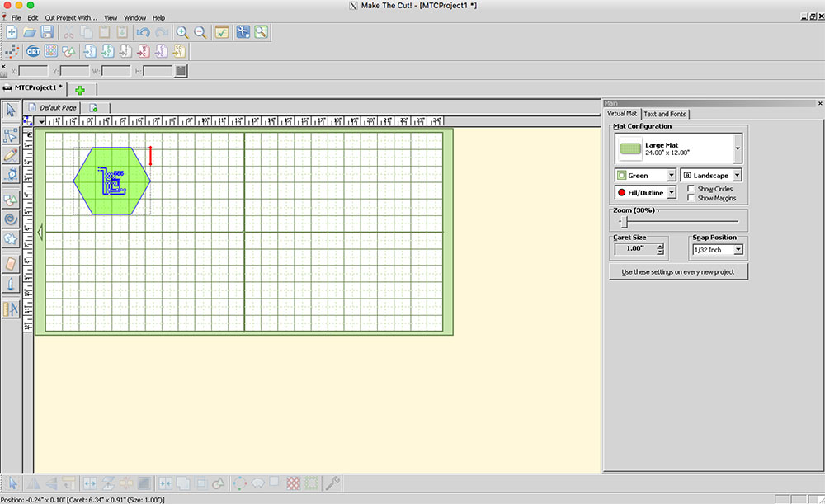Select the Default Page tab
Viewport: 825px width, 504px height.
click(x=53, y=107)
